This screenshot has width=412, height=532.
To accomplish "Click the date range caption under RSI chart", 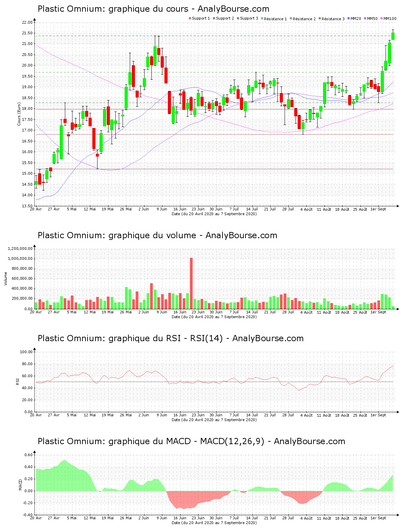I will click(214, 419).
